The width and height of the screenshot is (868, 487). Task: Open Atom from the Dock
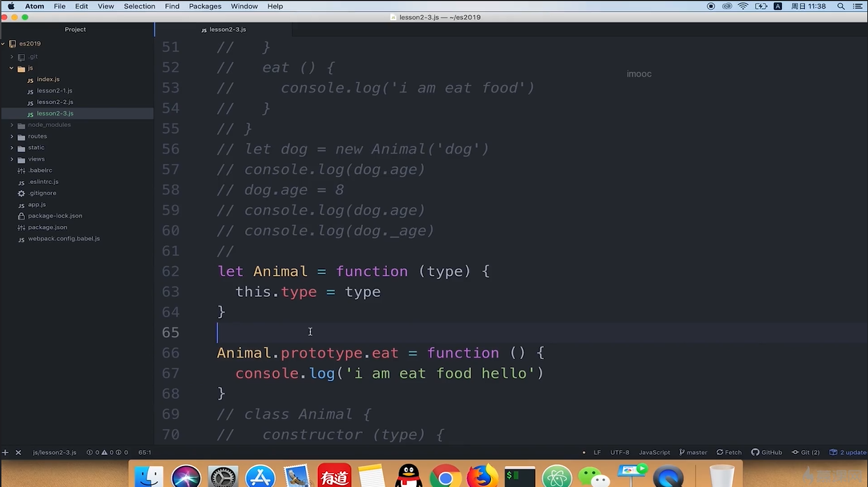pyautogui.click(x=557, y=477)
